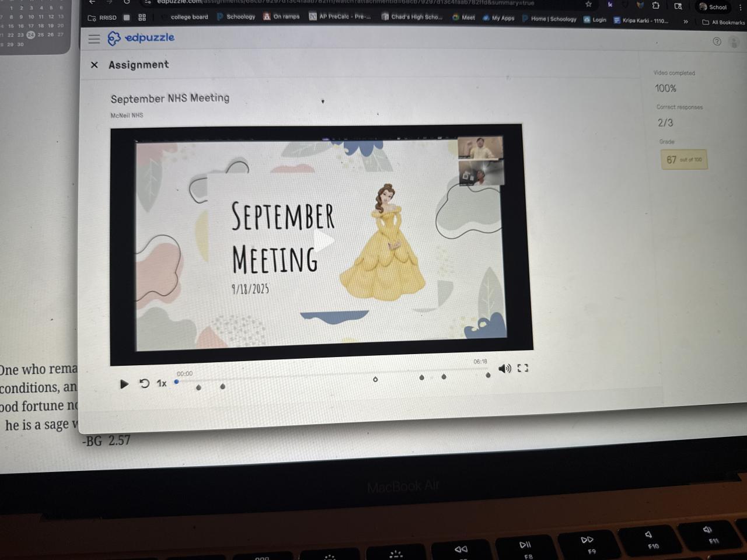Open the Meet bookmark
Screen dimensions: 747x560
pyautogui.click(x=463, y=17)
